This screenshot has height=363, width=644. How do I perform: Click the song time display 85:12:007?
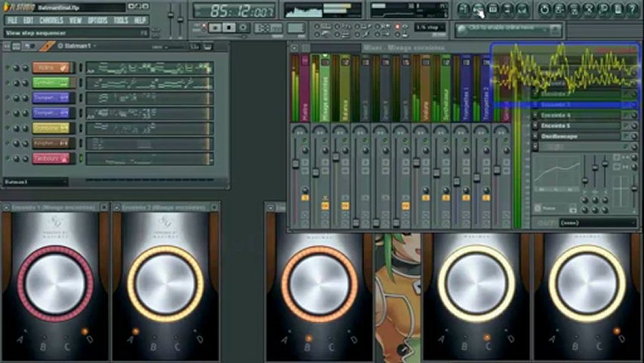point(235,10)
